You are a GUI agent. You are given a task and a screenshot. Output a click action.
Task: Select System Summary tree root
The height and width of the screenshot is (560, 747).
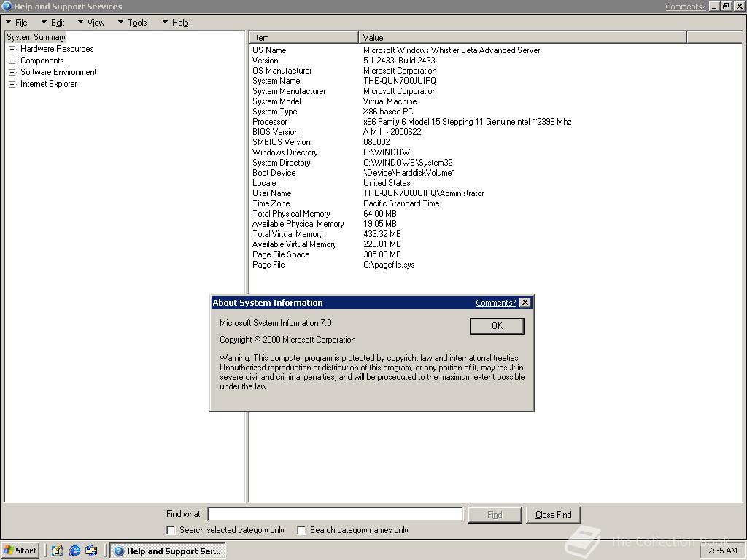[x=36, y=37]
